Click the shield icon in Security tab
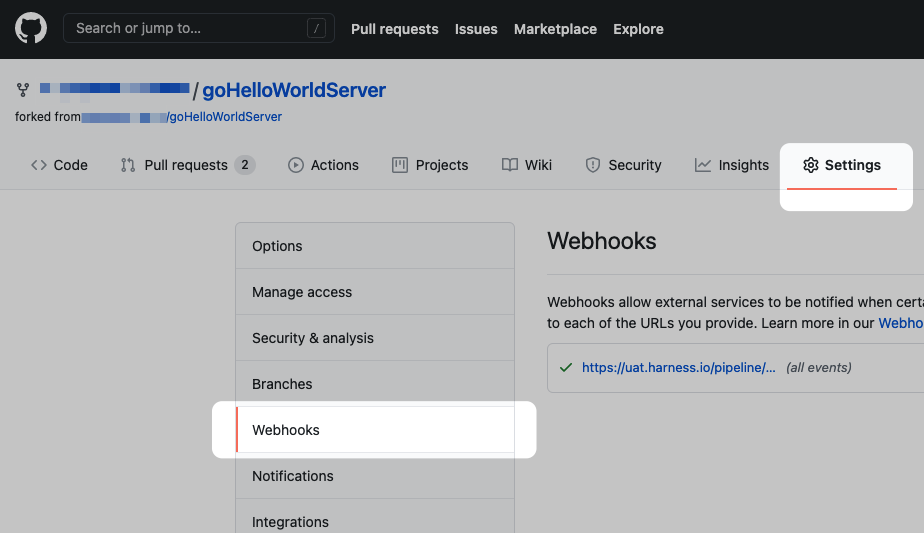924x533 pixels. (x=593, y=165)
